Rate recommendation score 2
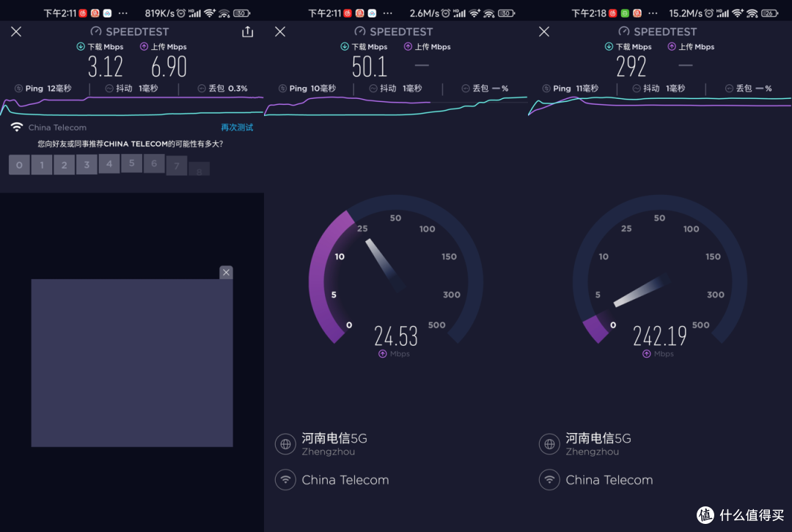The height and width of the screenshot is (532, 792). 64,165
